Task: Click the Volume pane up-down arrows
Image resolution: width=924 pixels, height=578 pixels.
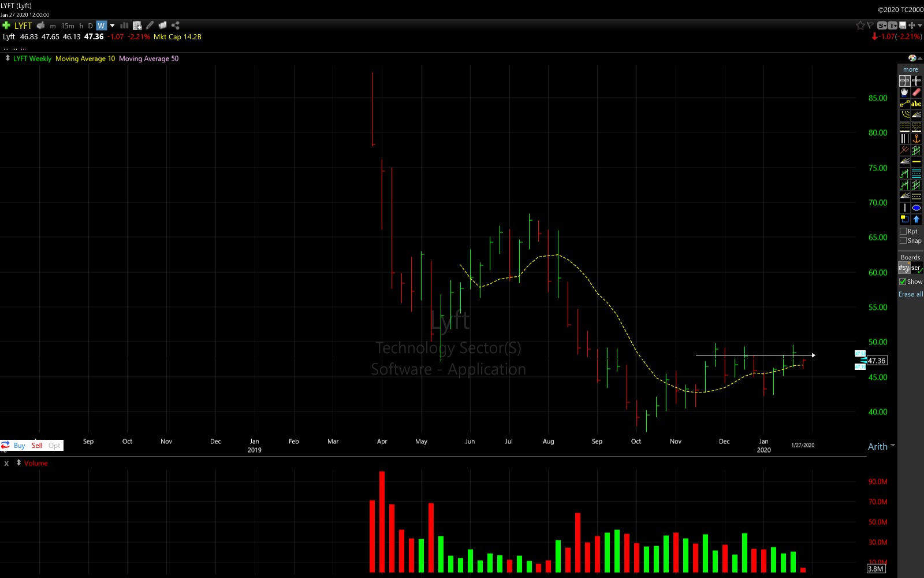Action: click(18, 462)
